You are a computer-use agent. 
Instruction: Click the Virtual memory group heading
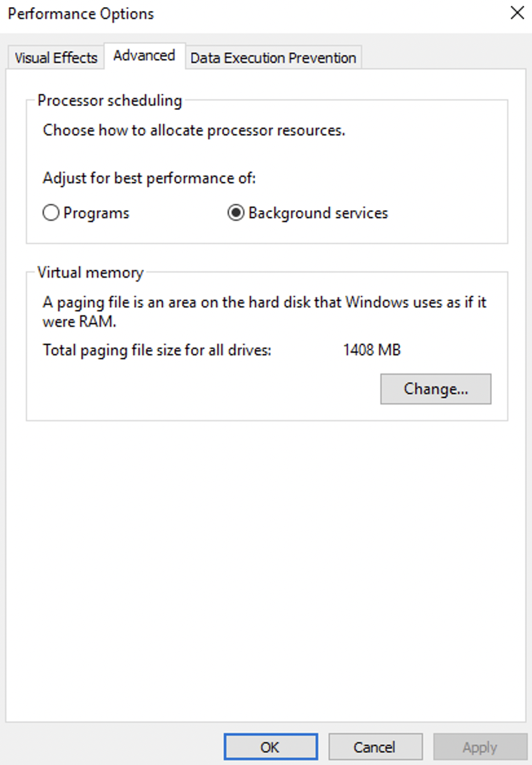coord(90,272)
